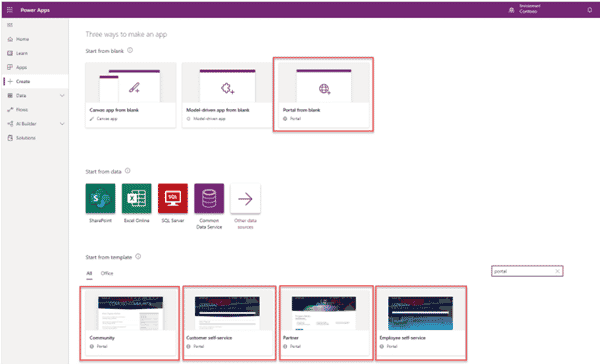Image resolution: width=600 pixels, height=364 pixels.
Task: Open Other data sources arrow
Action: (245, 198)
